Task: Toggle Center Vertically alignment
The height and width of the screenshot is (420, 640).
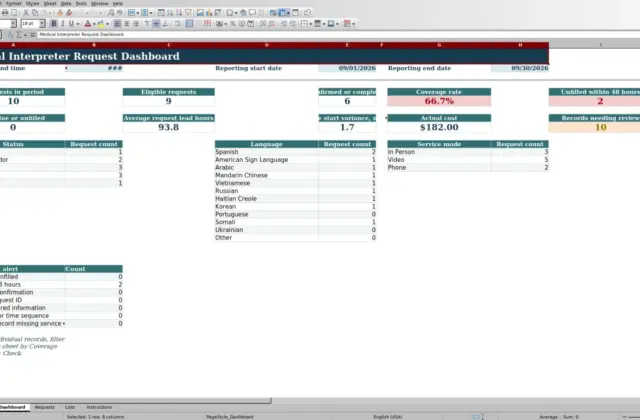Action: pos(156,24)
